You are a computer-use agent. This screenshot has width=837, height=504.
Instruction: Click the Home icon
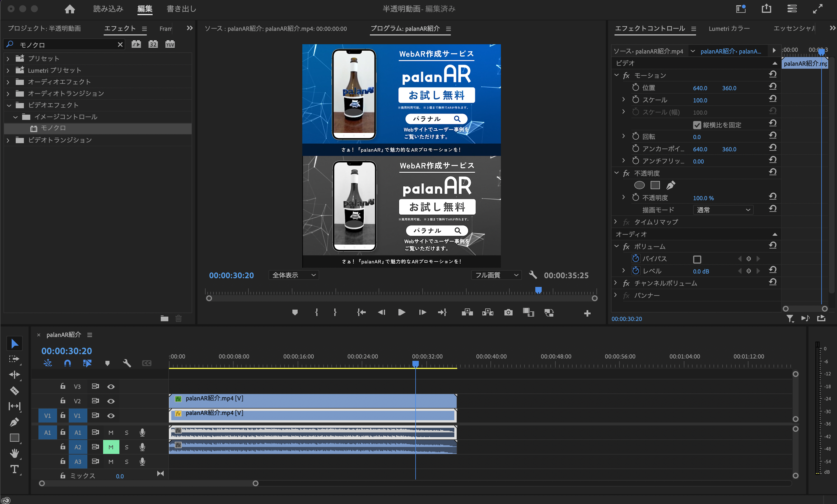pos(70,9)
